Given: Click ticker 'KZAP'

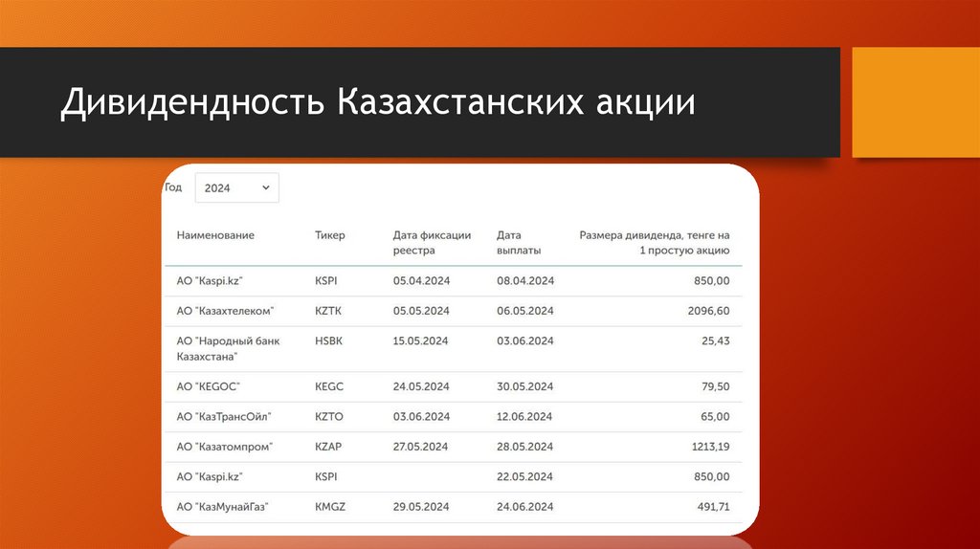Looking at the screenshot, I should coord(328,447).
